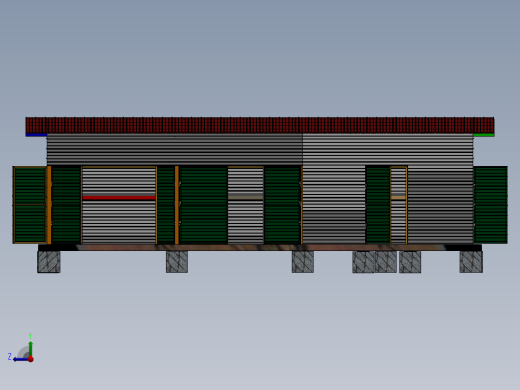Select the red roof of the building model
The image size is (520, 390).
click(260, 125)
